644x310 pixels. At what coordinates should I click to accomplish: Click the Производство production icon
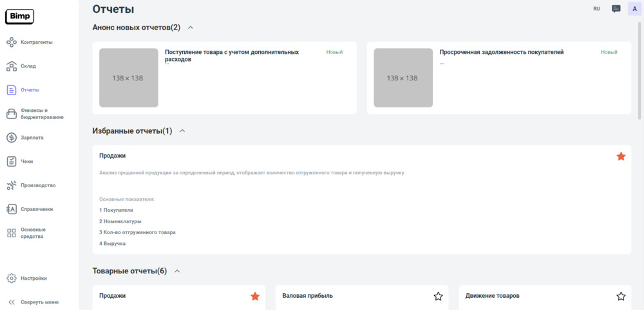12,185
